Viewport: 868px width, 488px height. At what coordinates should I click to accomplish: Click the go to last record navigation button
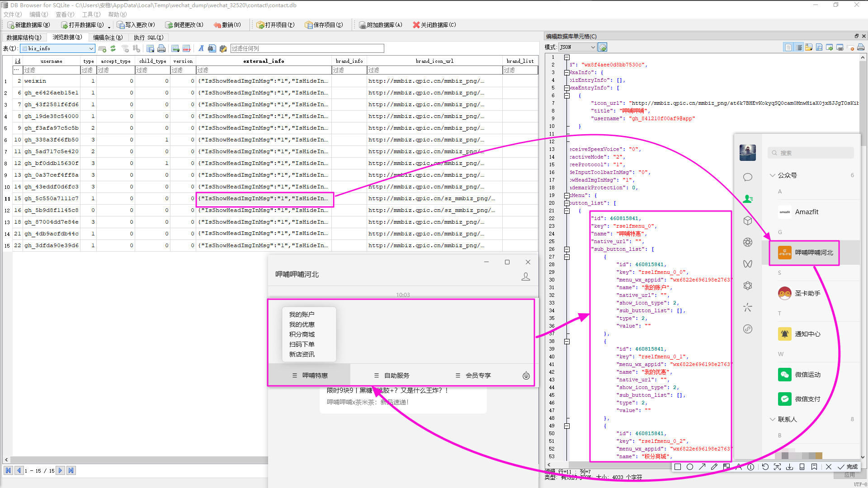point(71,470)
